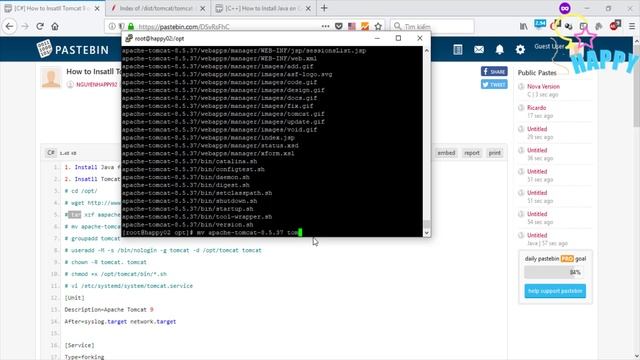640x360 pixels.
Task: Open Pastebin notifications bell icon
Action: [x=500, y=49]
